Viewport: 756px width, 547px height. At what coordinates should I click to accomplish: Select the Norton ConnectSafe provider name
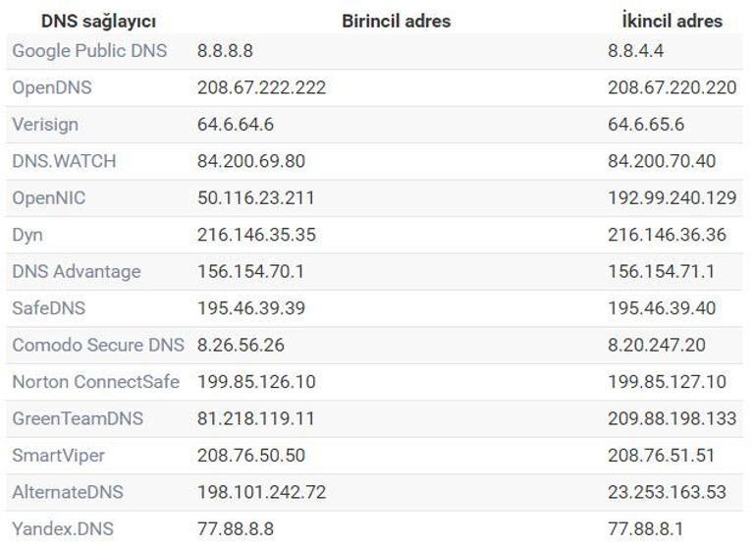tap(95, 381)
